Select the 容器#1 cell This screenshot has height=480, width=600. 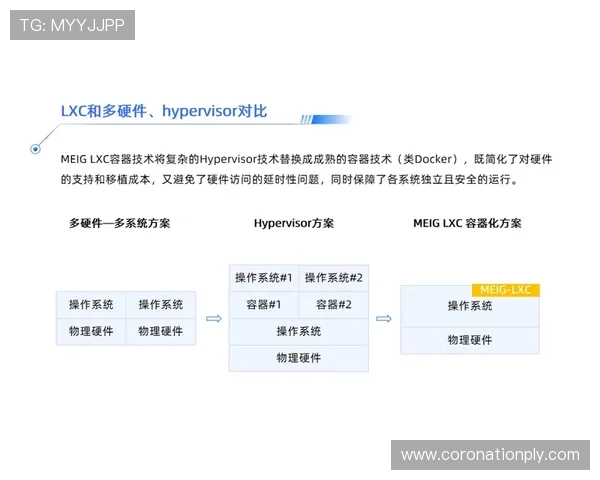[264, 305]
